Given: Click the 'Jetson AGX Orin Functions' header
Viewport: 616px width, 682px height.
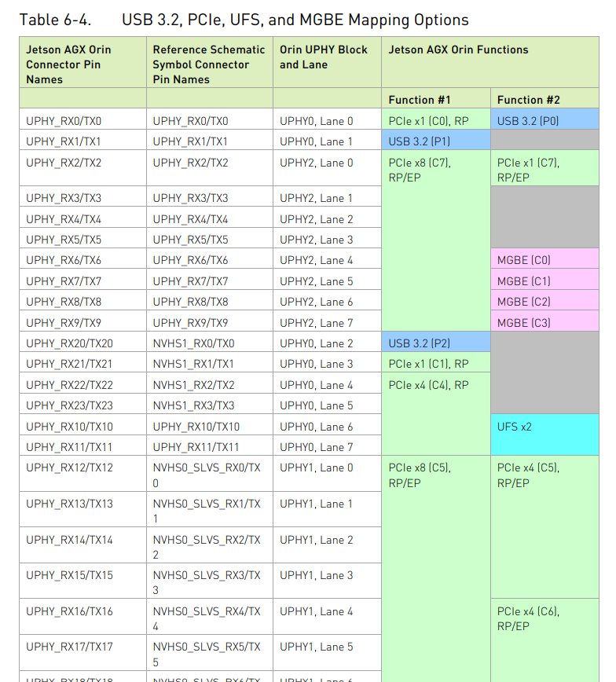Looking at the screenshot, I should point(490,62).
